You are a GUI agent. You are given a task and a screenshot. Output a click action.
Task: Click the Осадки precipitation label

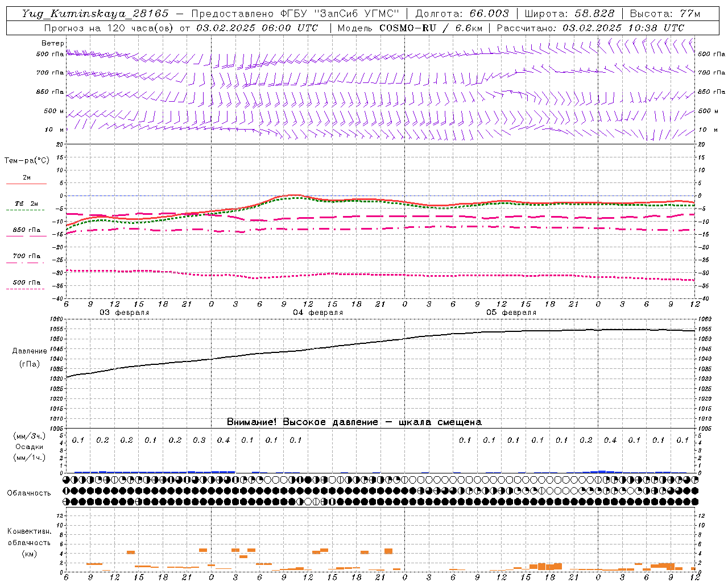[30, 447]
